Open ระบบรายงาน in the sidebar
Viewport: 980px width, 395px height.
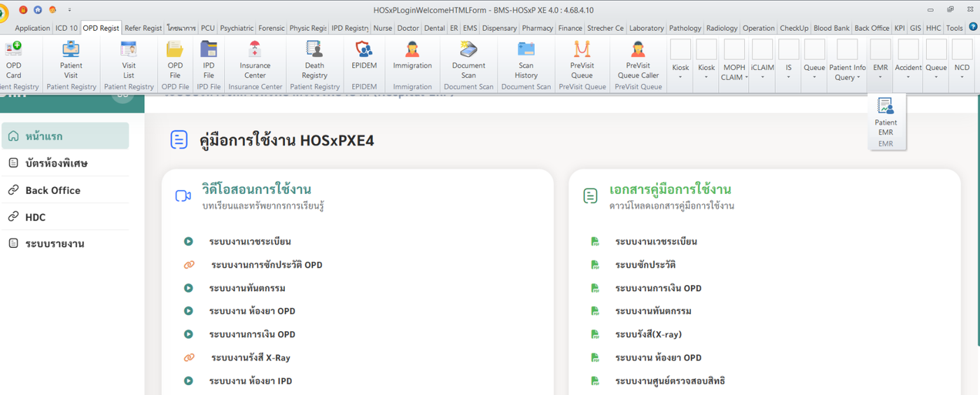(x=65, y=244)
